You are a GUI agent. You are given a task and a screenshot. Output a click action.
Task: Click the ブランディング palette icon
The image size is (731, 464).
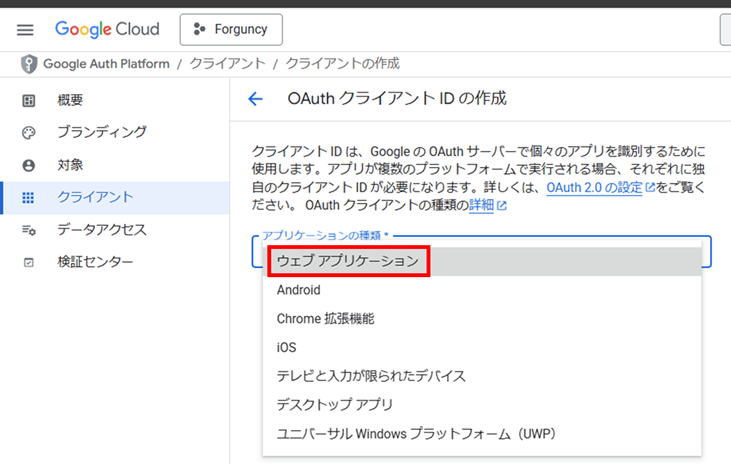[x=28, y=133]
